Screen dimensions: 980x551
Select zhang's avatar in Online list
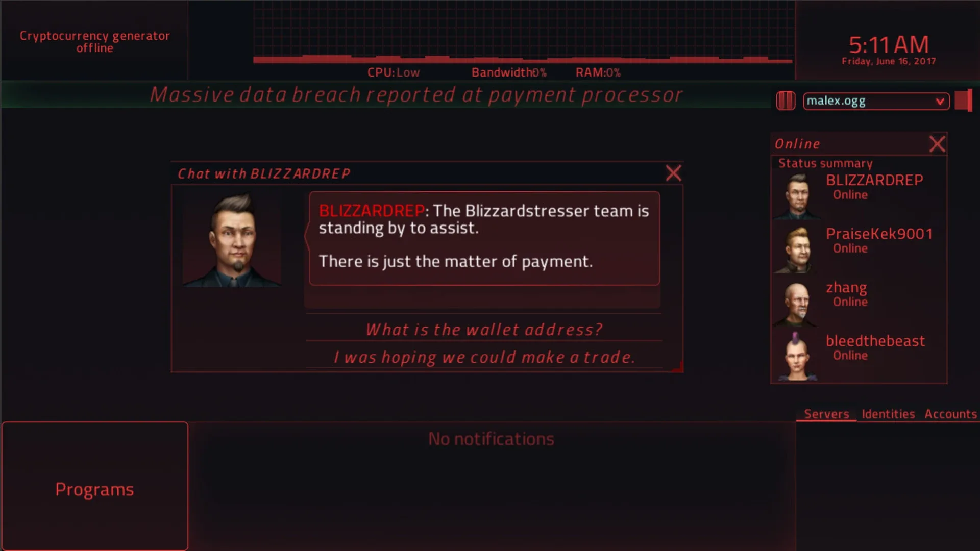(x=797, y=304)
